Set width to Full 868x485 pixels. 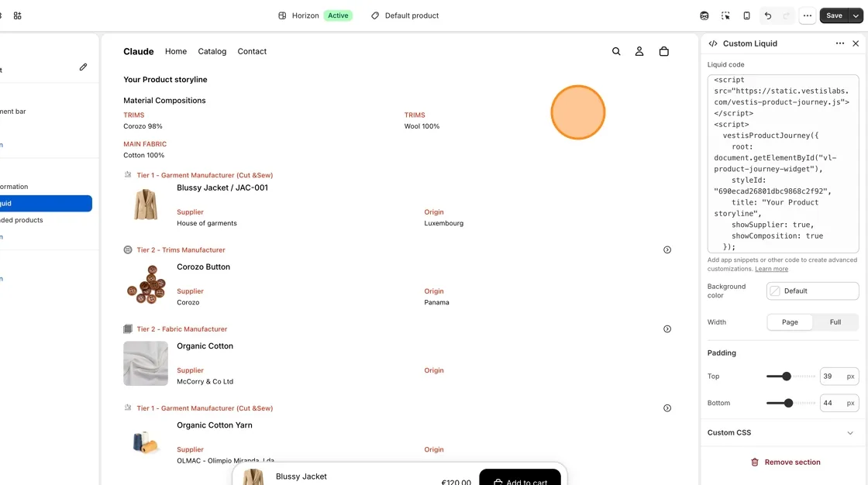(835, 322)
